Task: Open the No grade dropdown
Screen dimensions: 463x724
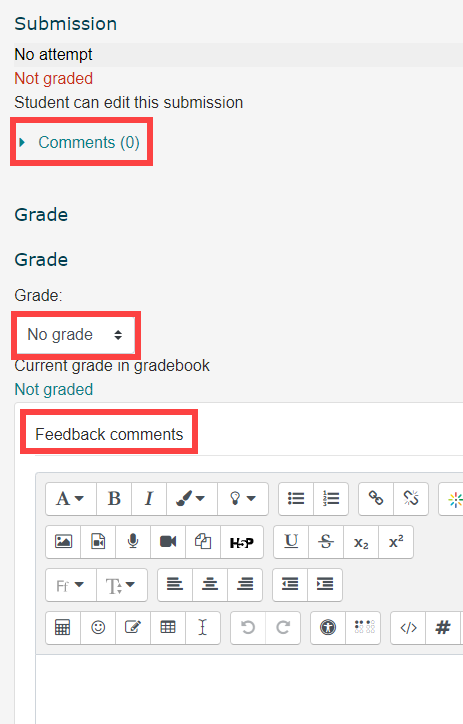Action: pyautogui.click(x=76, y=334)
